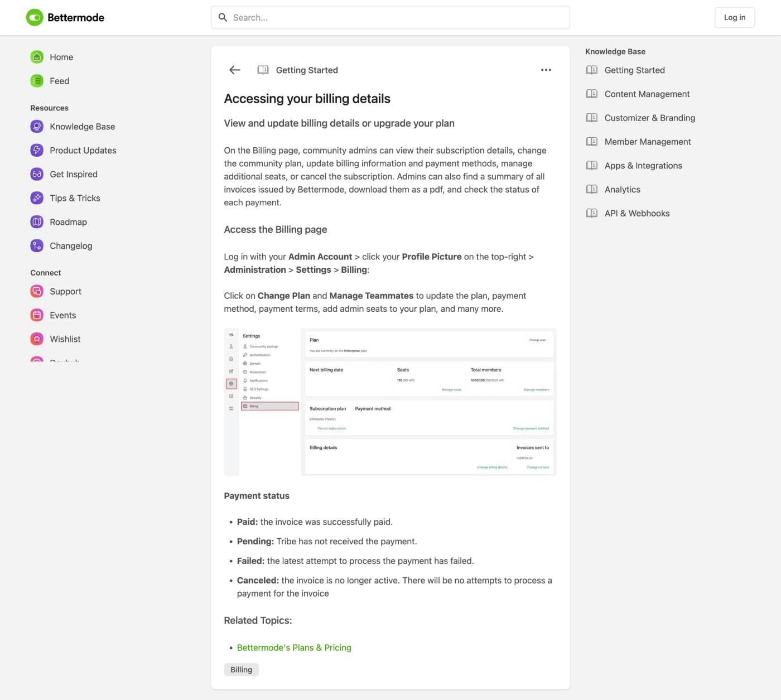Open Tips & Tricks section

[75, 198]
